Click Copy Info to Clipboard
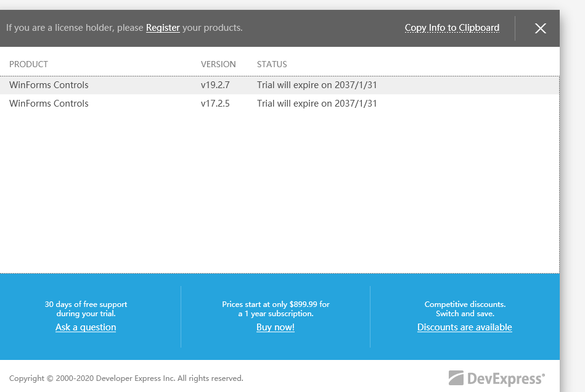585x392 pixels. coord(452,28)
